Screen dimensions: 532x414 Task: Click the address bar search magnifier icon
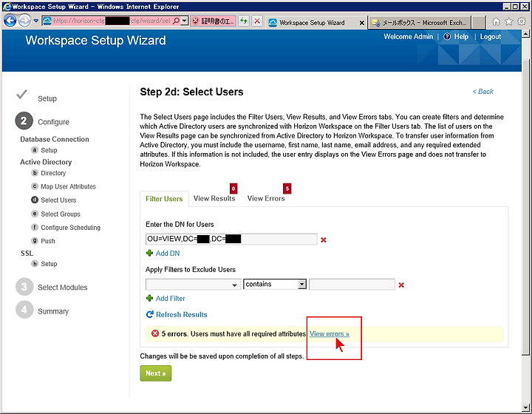click(x=176, y=21)
